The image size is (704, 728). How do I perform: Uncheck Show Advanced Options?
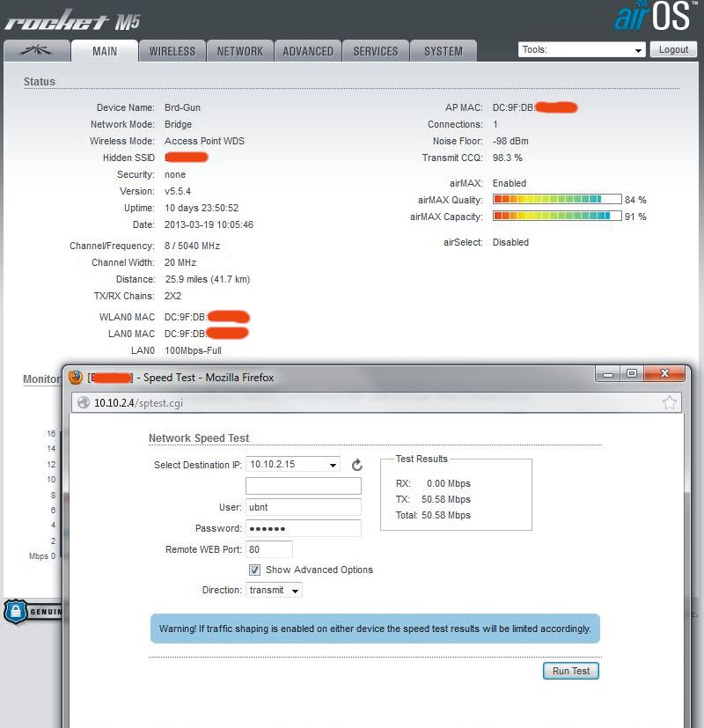tap(255, 570)
